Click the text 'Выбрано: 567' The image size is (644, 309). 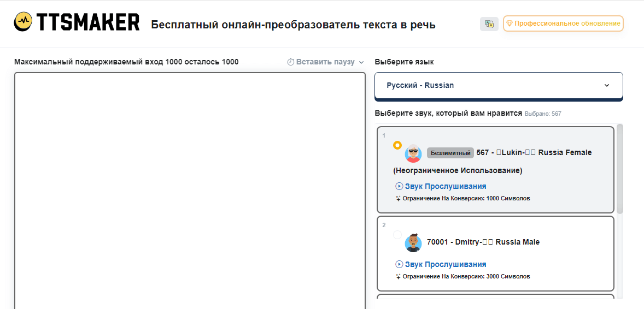point(542,114)
